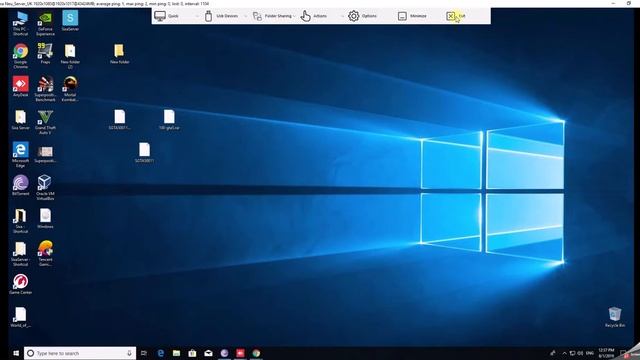
Task: Select the Sea Server folder icon
Action: click(20, 120)
